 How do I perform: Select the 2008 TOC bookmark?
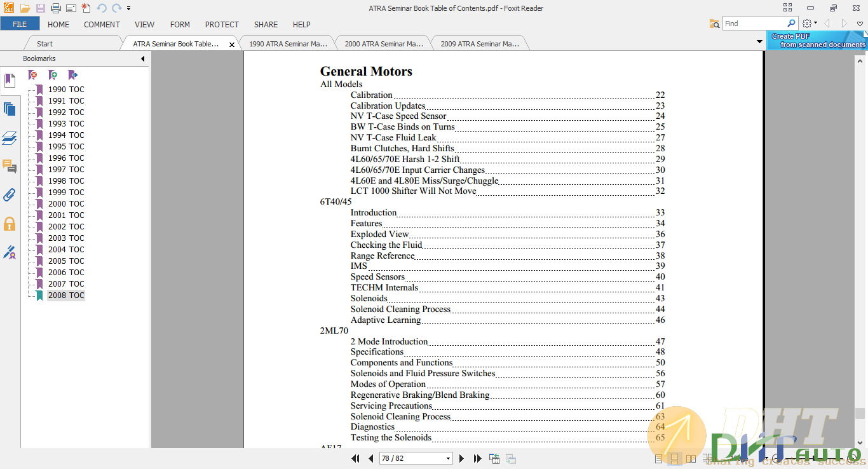pyautogui.click(x=66, y=296)
